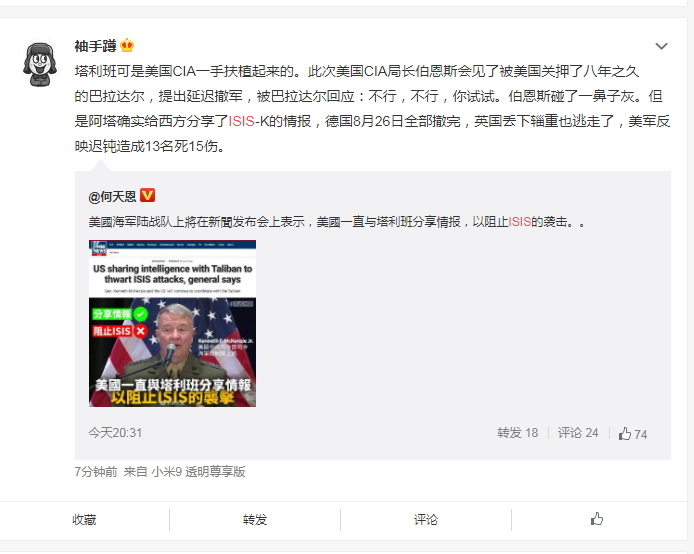Open the 袖手蹲 username link
This screenshot has width=694, height=554.
pyautogui.click(x=95, y=46)
